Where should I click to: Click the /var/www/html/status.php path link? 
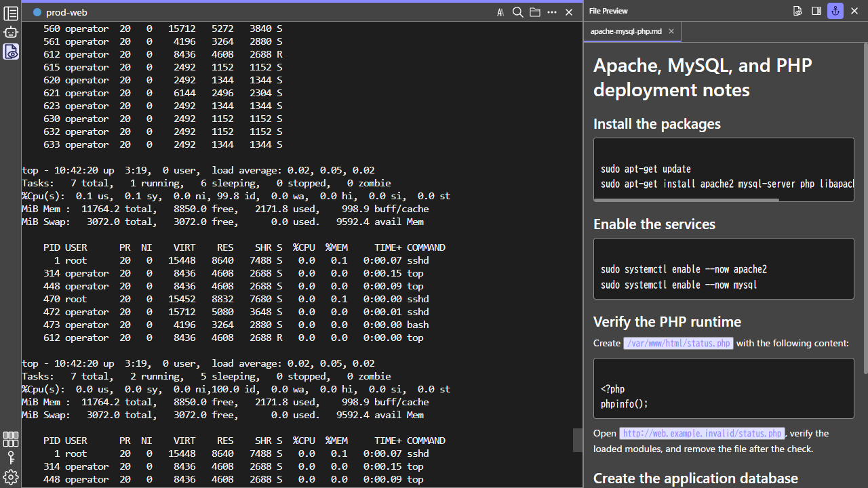point(678,343)
